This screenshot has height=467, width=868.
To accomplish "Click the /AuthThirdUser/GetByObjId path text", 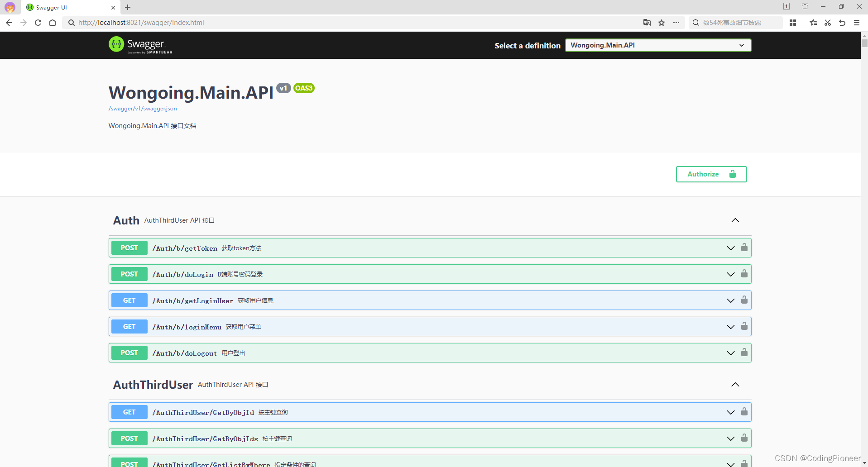I will pyautogui.click(x=203, y=413).
